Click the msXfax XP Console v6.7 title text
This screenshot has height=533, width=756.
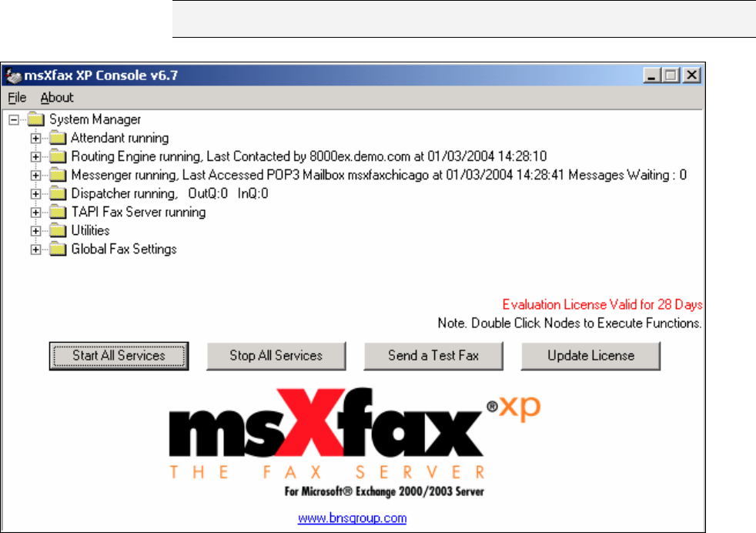[102, 75]
